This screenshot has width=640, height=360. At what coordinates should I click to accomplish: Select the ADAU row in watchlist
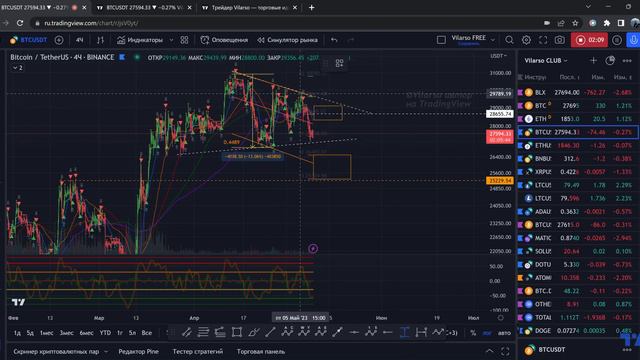578,211
